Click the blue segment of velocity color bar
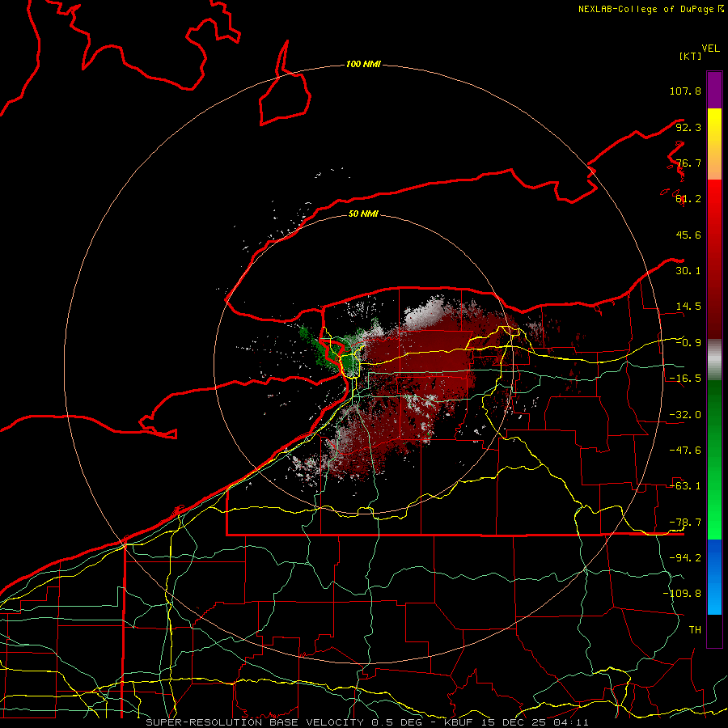The width and height of the screenshot is (728, 728). (x=714, y=577)
